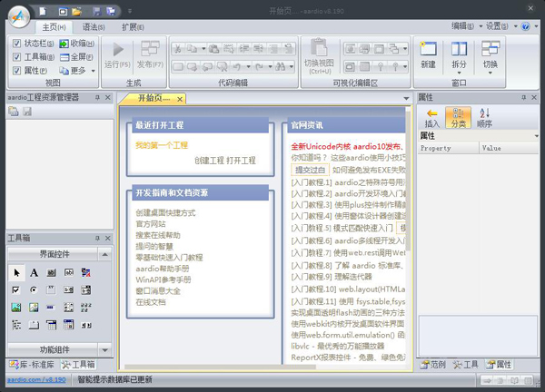Toggle the 状态栏 checkbox
This screenshot has width=545, height=392.
pyautogui.click(x=16, y=44)
